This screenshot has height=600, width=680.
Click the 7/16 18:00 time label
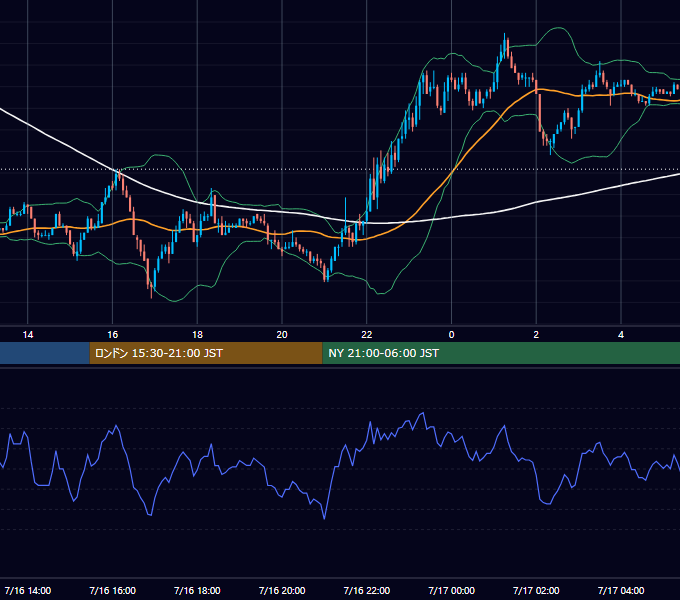(x=197, y=590)
